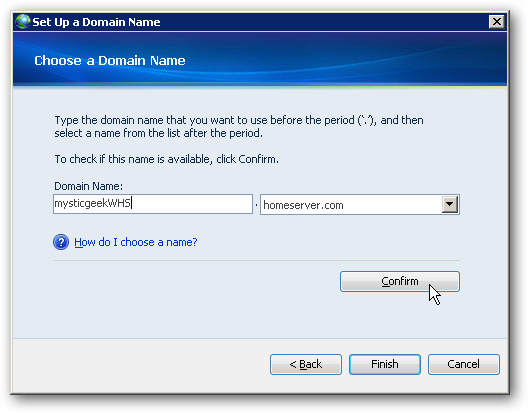Viewport: 528px width, 413px height.
Task: Click the 'Set Up a Domain Name' window title
Action: [96, 22]
